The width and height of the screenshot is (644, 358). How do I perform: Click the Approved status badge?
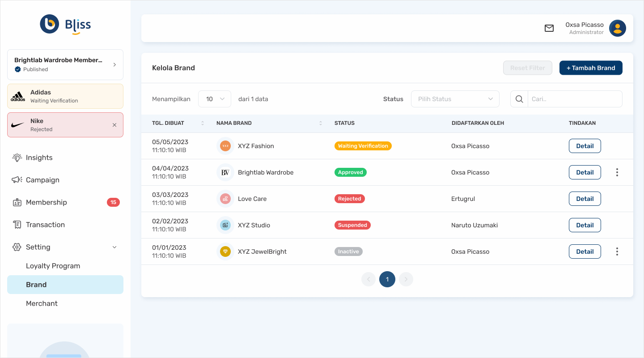pos(351,172)
